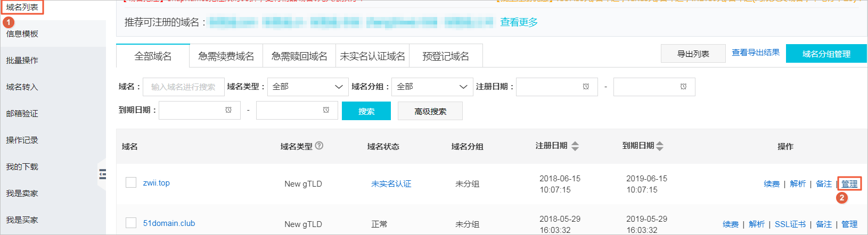
Task: Open calendar icon in 注册日期 end field
Action: 683,87
